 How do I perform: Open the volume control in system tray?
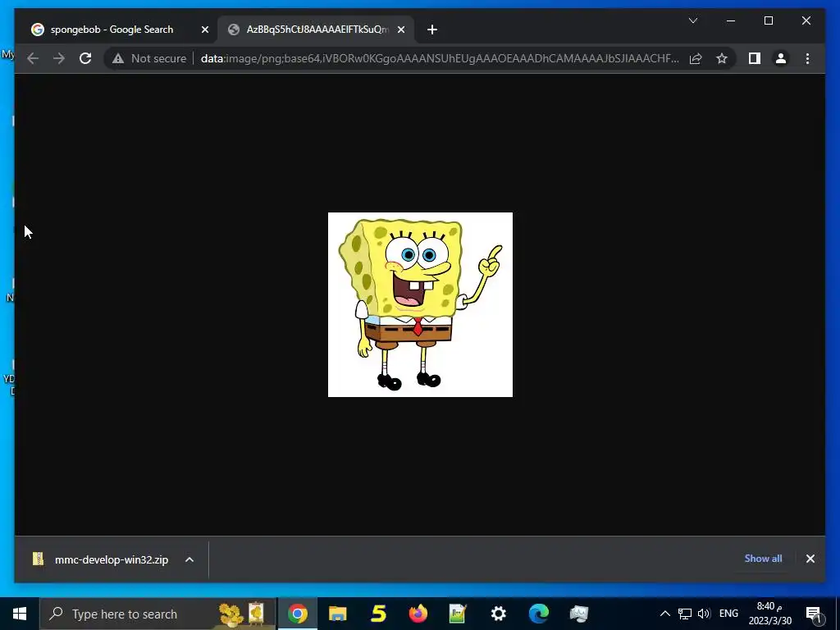[704, 614]
